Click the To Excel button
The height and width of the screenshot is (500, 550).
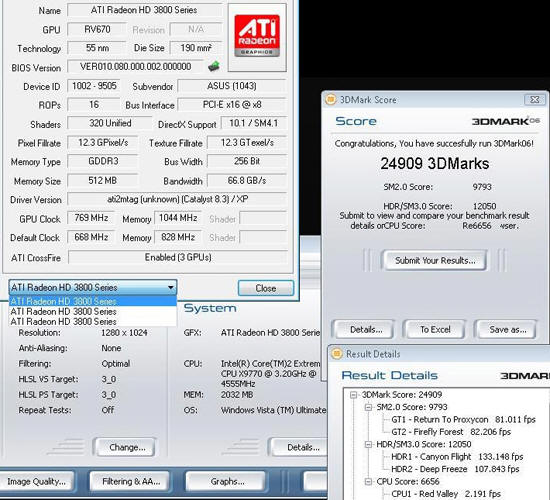pyautogui.click(x=435, y=329)
